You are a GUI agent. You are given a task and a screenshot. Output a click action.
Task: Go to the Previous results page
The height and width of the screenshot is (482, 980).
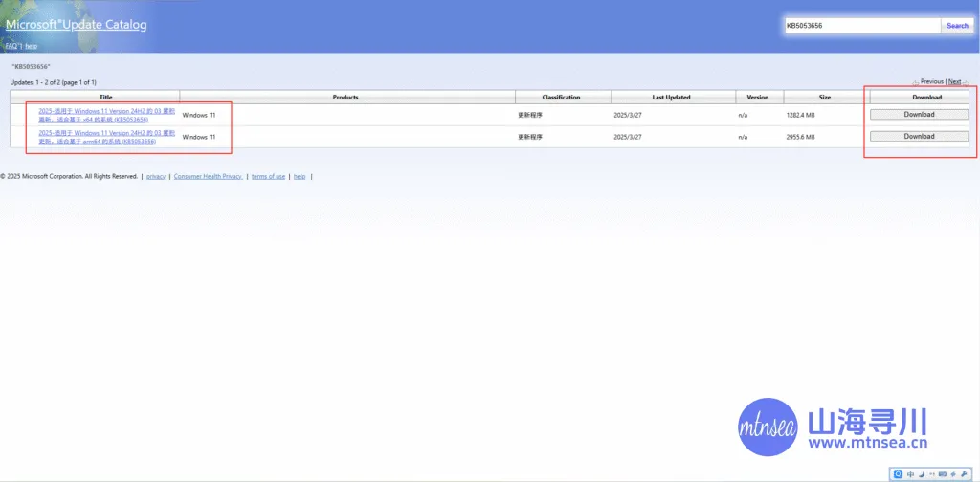tap(931, 82)
